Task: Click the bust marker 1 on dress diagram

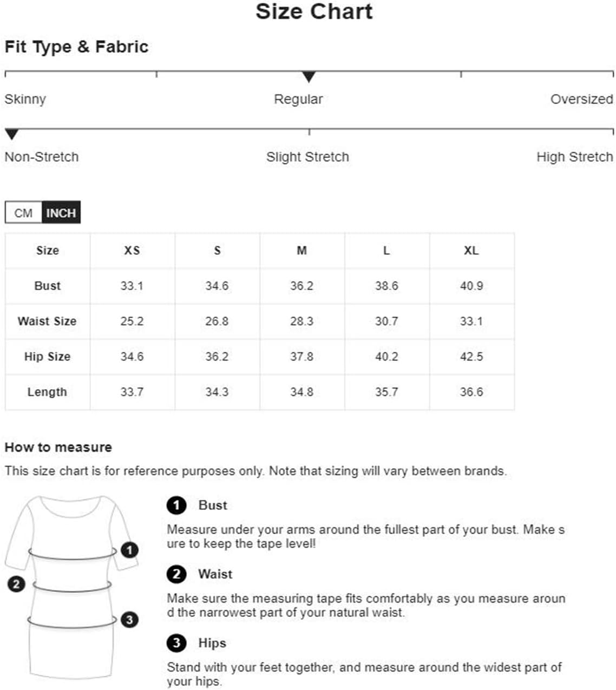Action: (x=129, y=550)
